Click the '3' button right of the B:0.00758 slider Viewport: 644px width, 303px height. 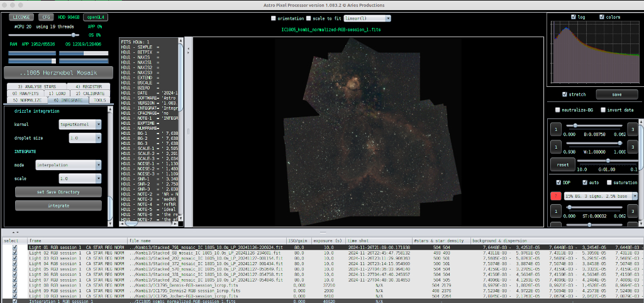coord(633,130)
